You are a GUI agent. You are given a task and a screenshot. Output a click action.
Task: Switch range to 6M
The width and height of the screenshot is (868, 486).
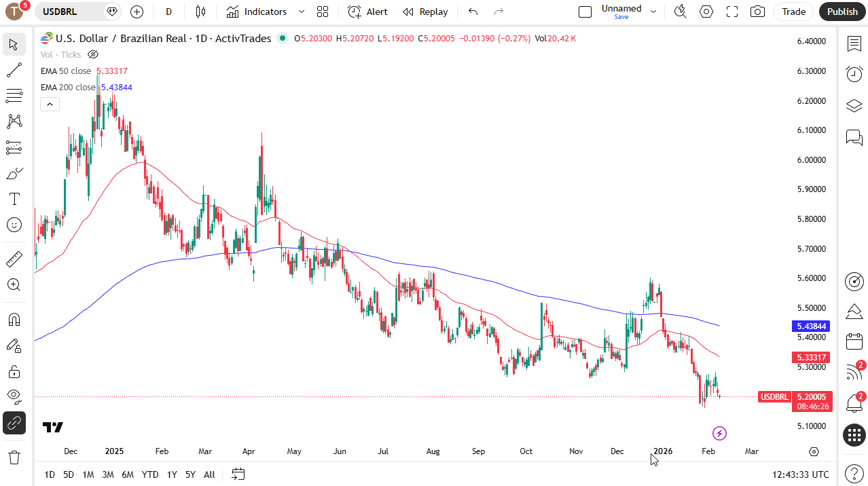[x=128, y=474]
